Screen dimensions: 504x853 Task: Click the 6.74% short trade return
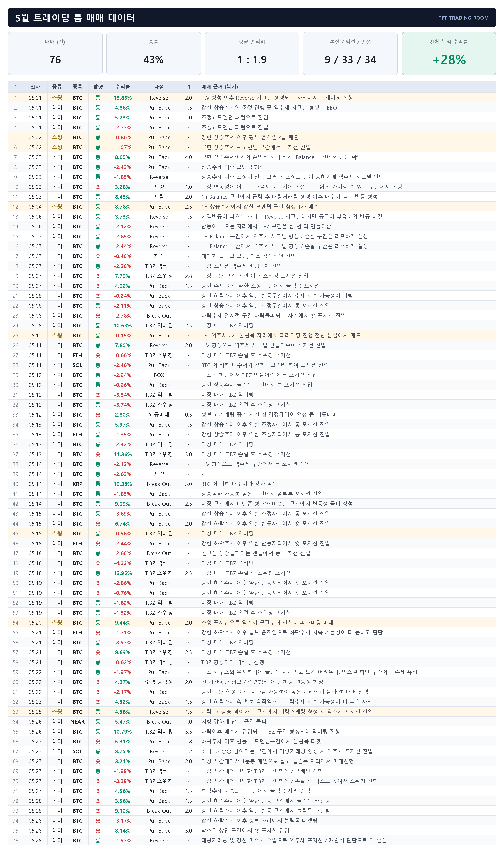coord(123,524)
